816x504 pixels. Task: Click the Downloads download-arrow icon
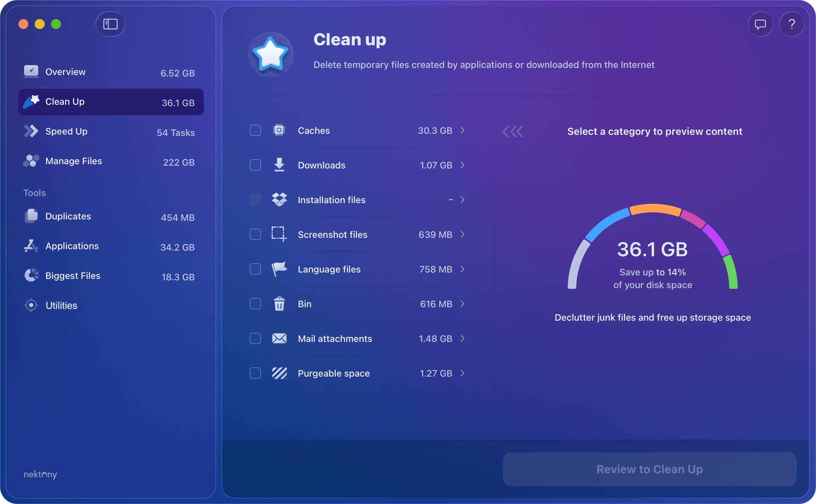(x=279, y=165)
